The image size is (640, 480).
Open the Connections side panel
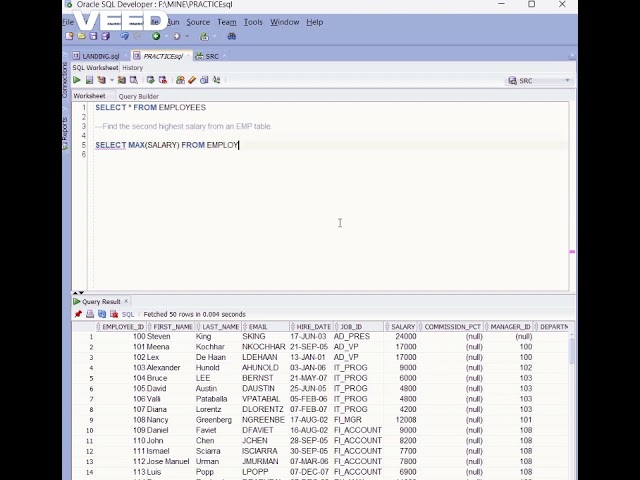coord(65,80)
